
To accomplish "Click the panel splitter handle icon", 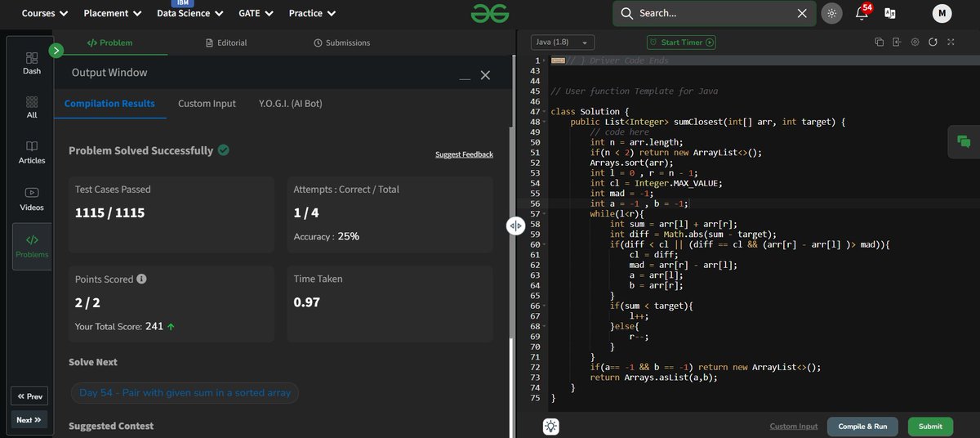I will [514, 226].
